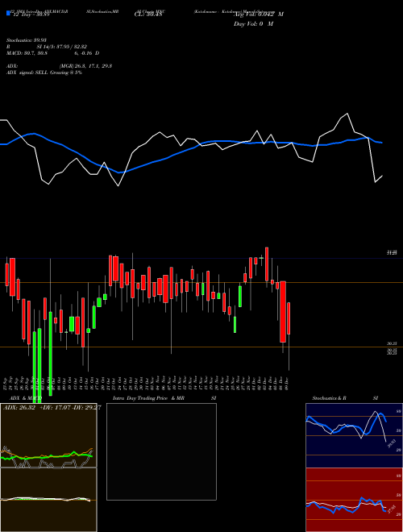
Task: Click the 'Intra Day Trading Price & MR' title
Action: [148, 398]
